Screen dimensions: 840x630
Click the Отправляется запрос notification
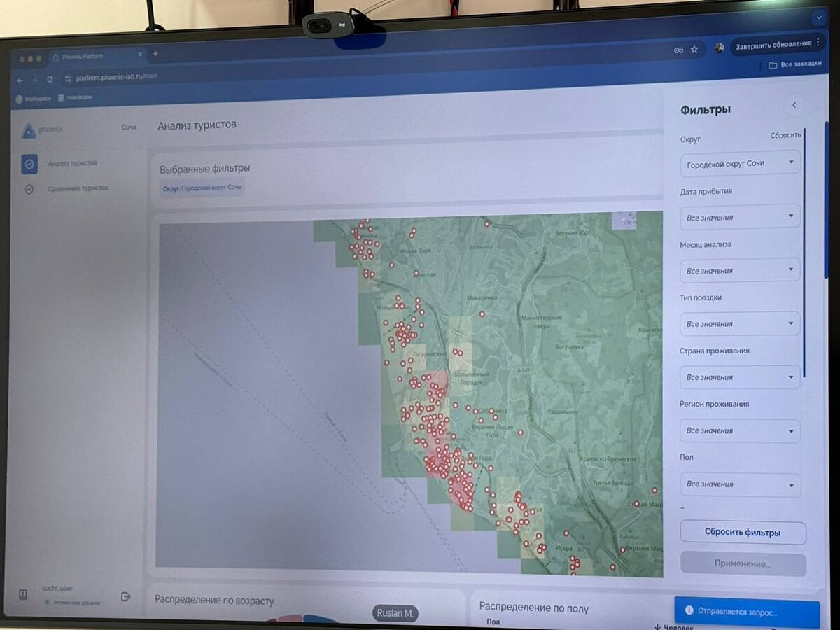747,612
